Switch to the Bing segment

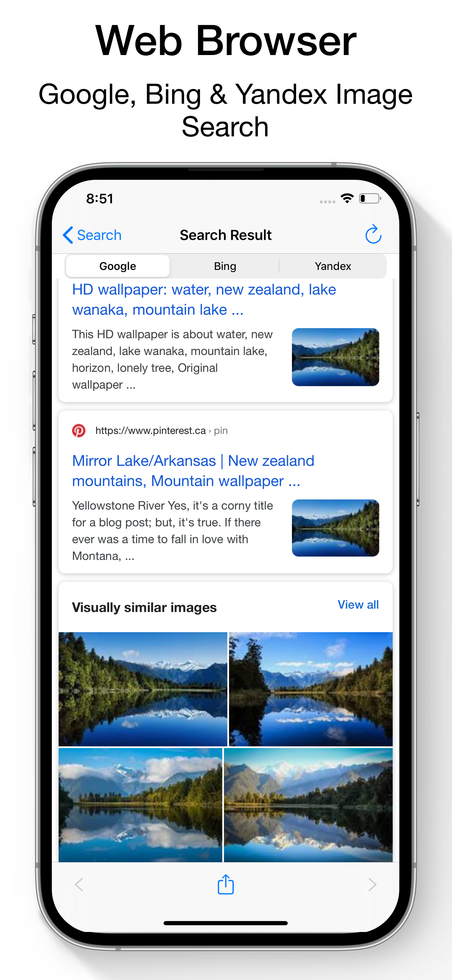225,266
